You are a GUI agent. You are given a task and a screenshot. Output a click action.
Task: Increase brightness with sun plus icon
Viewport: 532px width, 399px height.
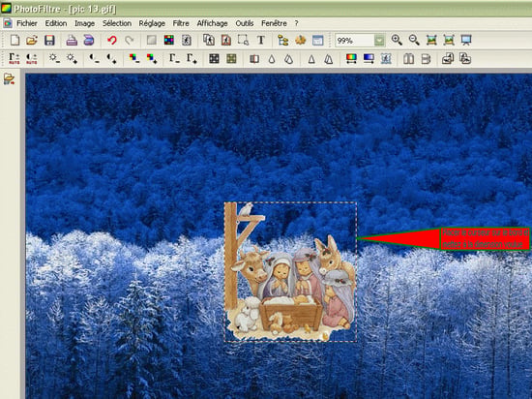(x=72, y=59)
